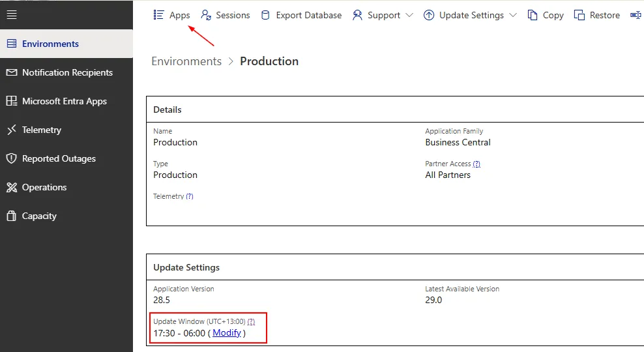Open the hamburger navigation menu
Screen dimensions: 644x352
[12, 15]
